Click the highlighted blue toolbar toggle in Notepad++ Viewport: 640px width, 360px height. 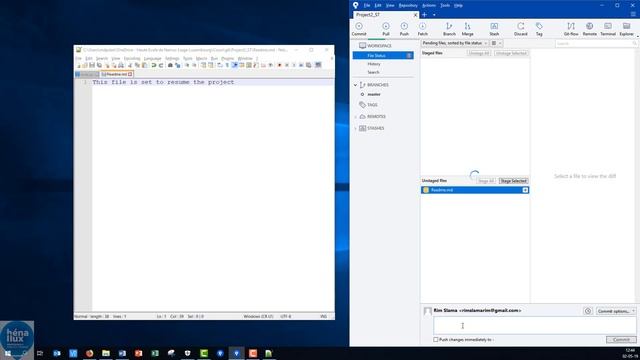pos(235,65)
